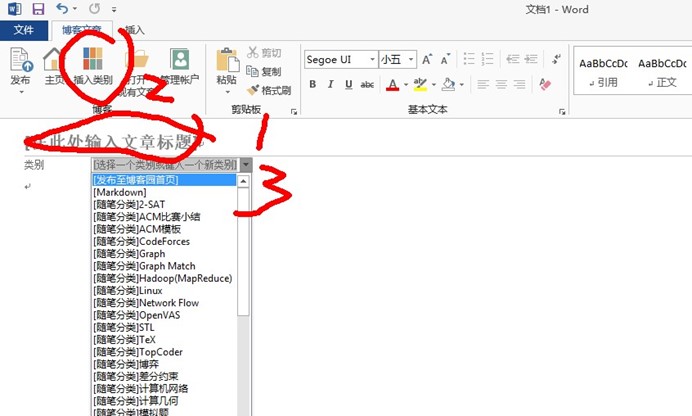Choose [随笔分类]OpenVAS category
This screenshot has height=416, width=692.
coord(164,315)
